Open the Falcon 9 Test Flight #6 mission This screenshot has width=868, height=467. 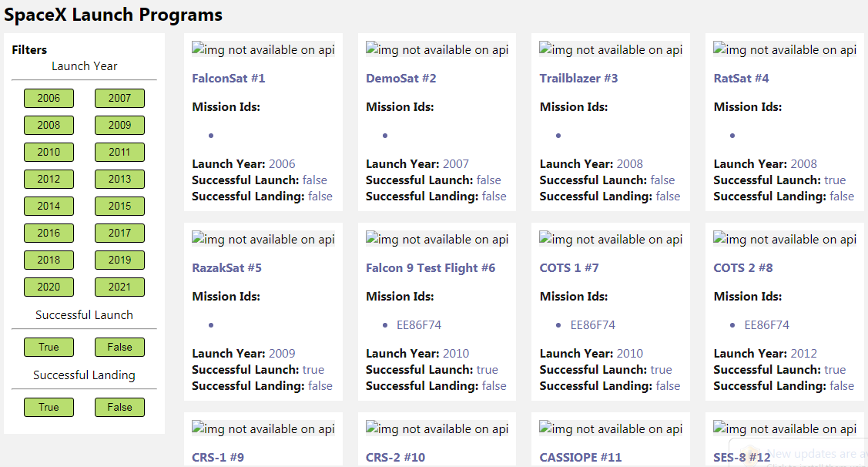(x=431, y=267)
